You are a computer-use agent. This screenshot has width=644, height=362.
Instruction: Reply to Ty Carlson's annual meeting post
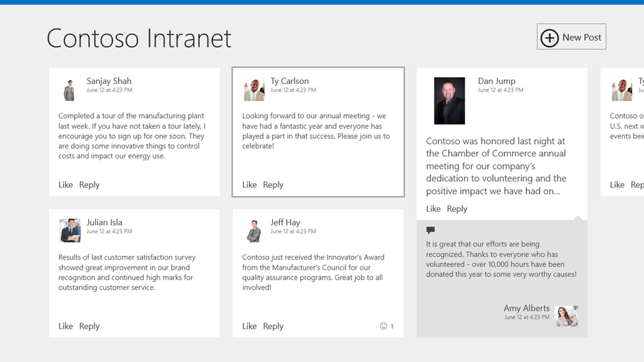click(x=273, y=185)
